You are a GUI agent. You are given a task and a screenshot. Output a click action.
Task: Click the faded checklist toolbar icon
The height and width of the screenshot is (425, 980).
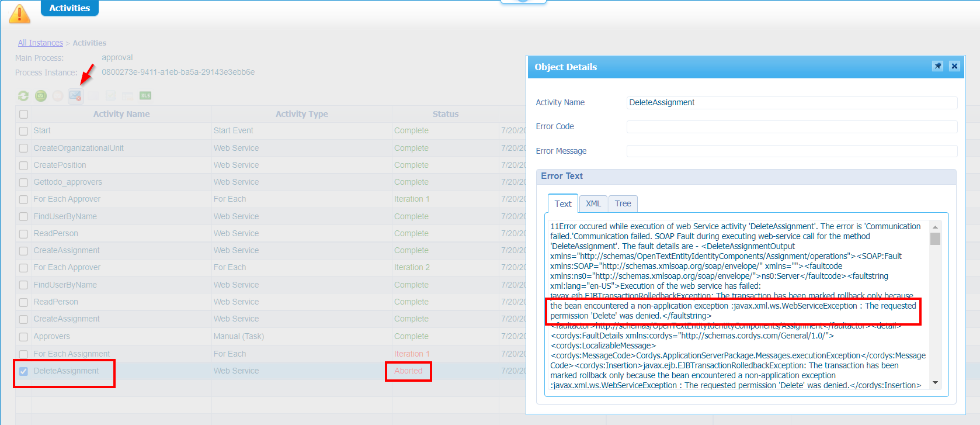tap(110, 96)
